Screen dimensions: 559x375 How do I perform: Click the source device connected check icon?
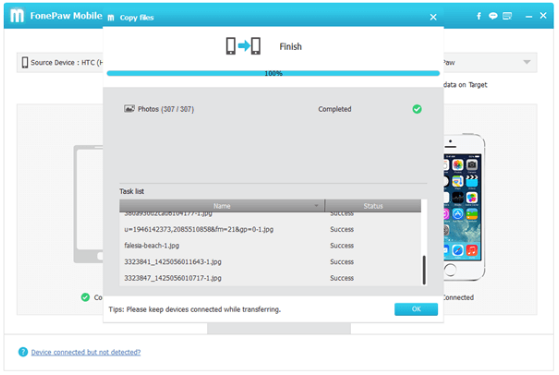[x=85, y=297]
